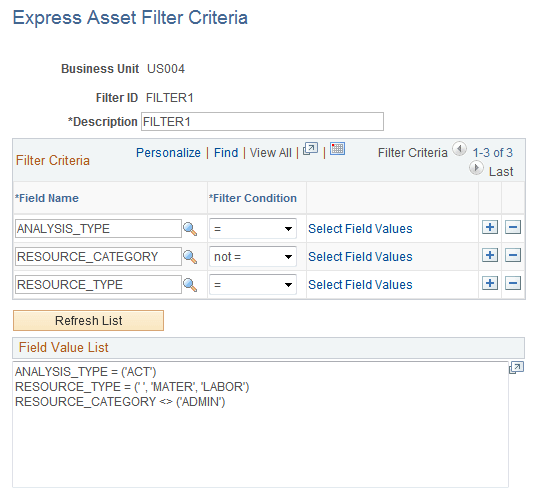Click the Express Asset Filter Criteria title
This screenshot has height=501, width=536.
130,18
